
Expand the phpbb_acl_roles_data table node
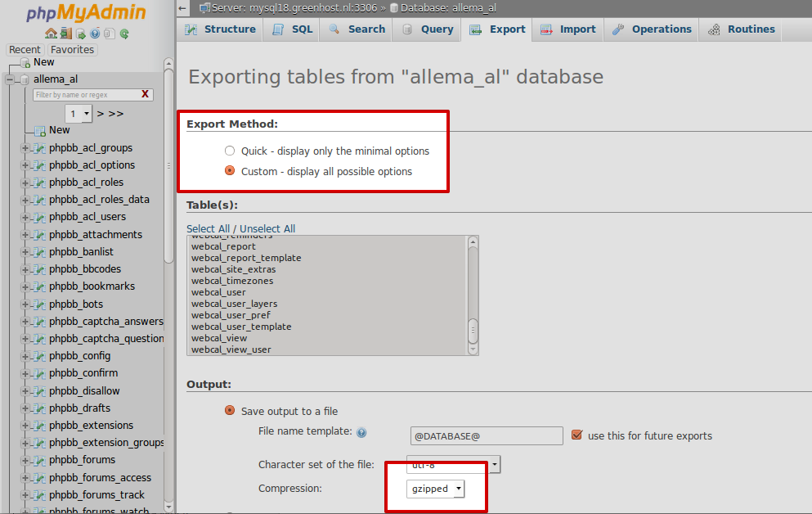tap(25, 200)
